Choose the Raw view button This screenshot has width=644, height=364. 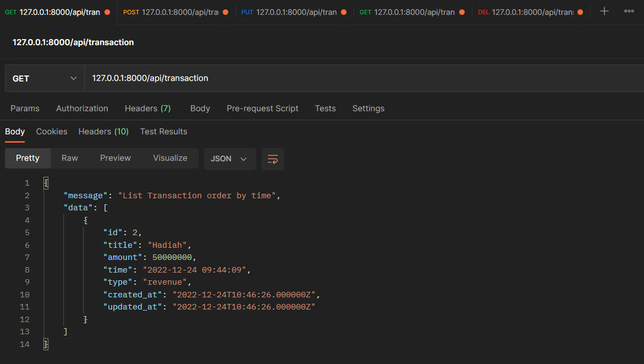click(70, 159)
